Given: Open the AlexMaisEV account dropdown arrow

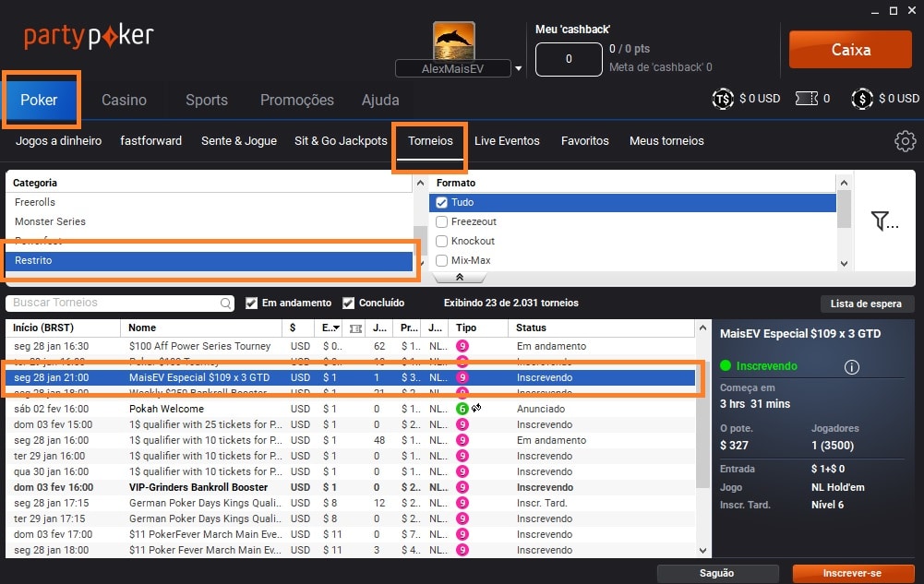Looking at the screenshot, I should 519,68.
